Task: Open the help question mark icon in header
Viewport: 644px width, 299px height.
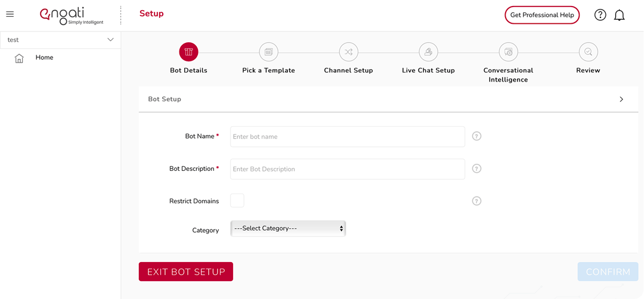Action: tap(600, 15)
